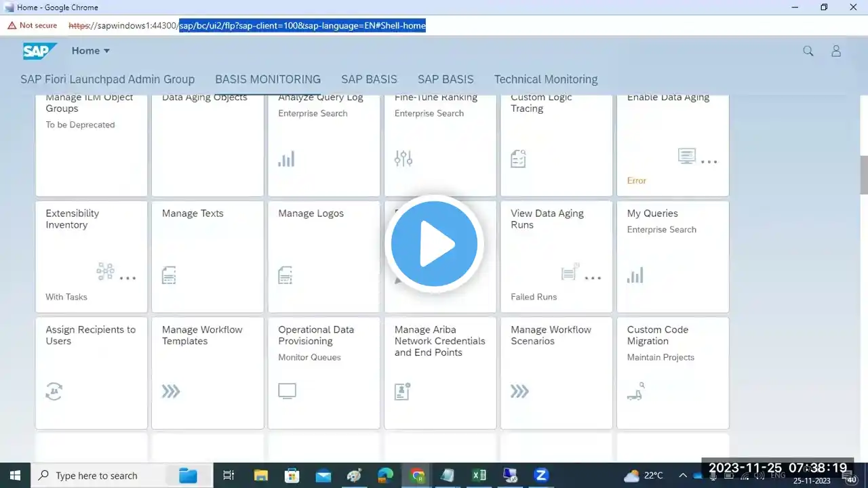Image resolution: width=868 pixels, height=488 pixels.
Task: Open the Manage Logos tile title
Action: point(311,213)
